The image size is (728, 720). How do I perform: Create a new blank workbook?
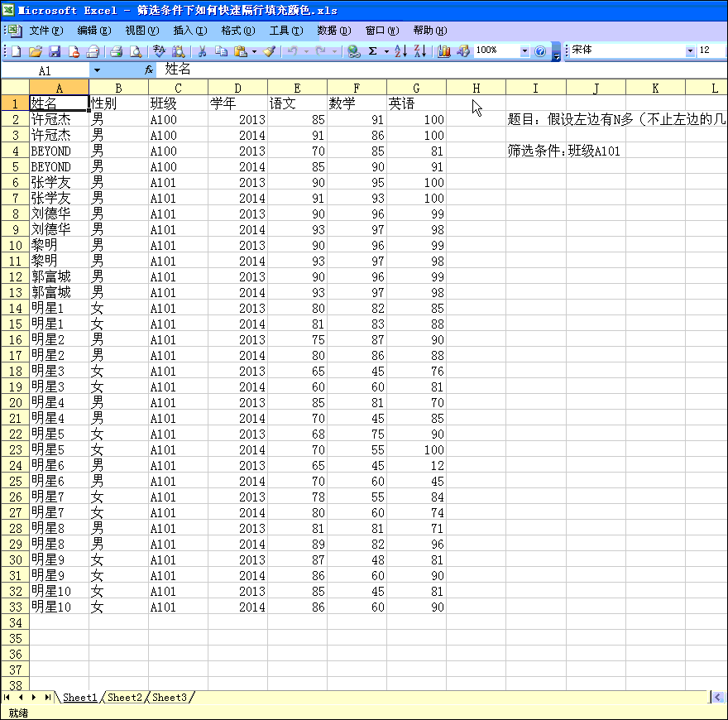click(x=16, y=51)
